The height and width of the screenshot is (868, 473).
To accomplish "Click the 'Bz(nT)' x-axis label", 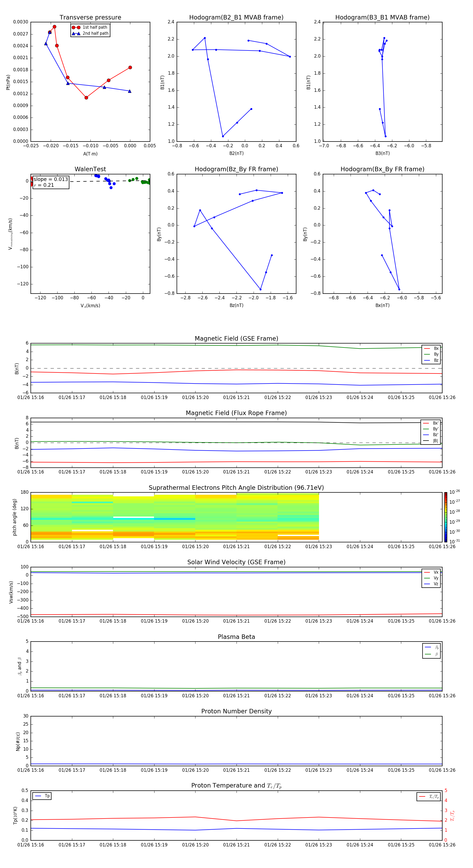I will [236, 305].
